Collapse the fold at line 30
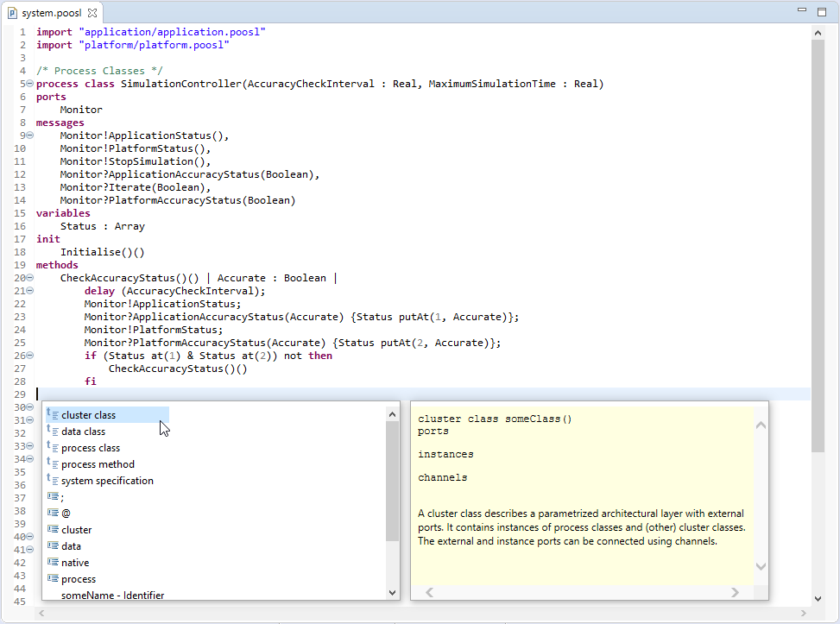 pyautogui.click(x=30, y=407)
